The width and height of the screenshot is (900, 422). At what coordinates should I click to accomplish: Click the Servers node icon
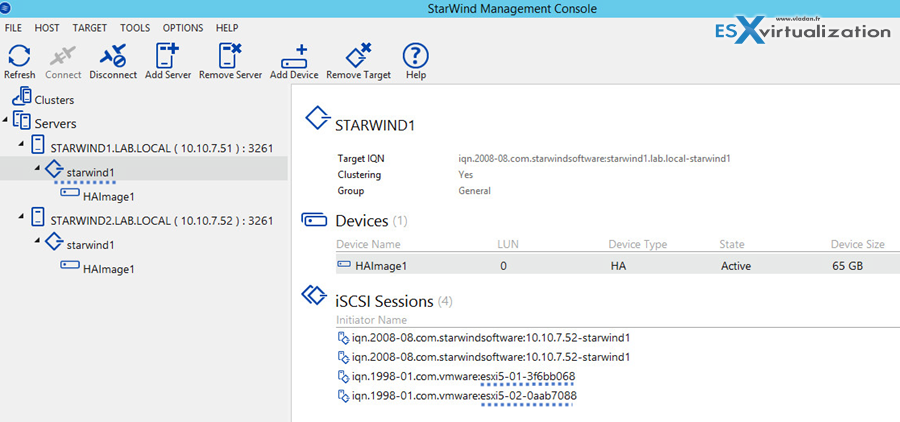pos(22,120)
